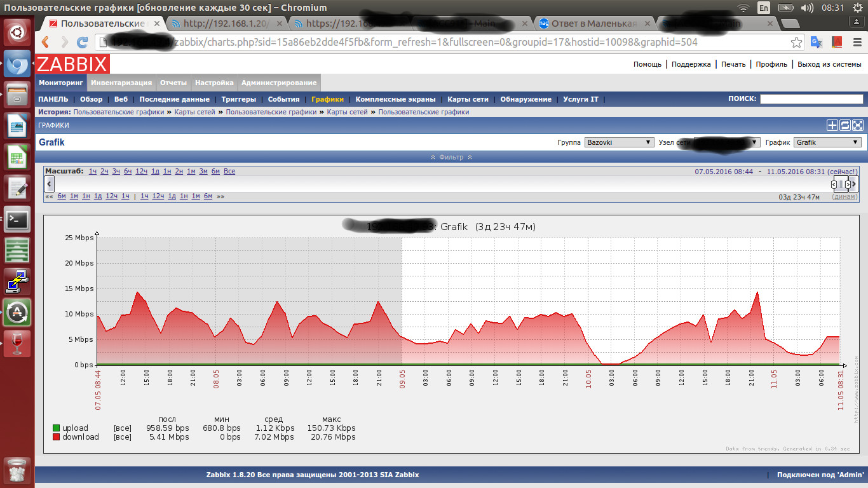
Task: Toggle the 'динам' fixed/dynamic period link
Action: pos(844,196)
